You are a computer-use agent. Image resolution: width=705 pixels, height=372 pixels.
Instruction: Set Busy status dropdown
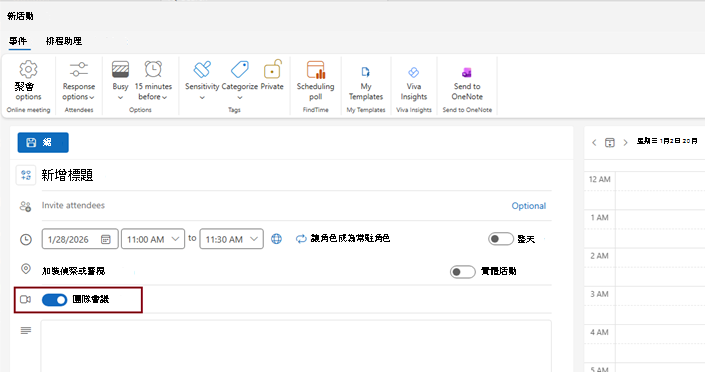(x=120, y=81)
